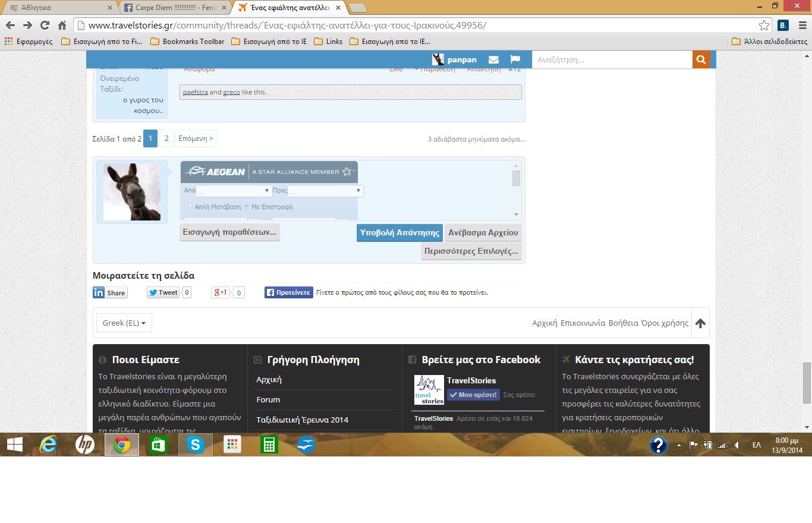This screenshot has width=812, height=523.
Task: Go back with the browser back arrow
Action: [x=10, y=26]
